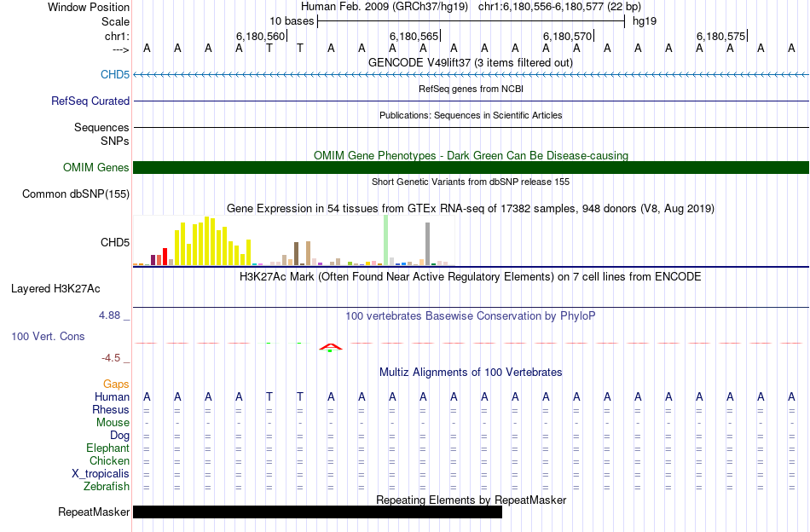
Task: Click the H3K27Ac Mark track title
Action: (x=470, y=277)
